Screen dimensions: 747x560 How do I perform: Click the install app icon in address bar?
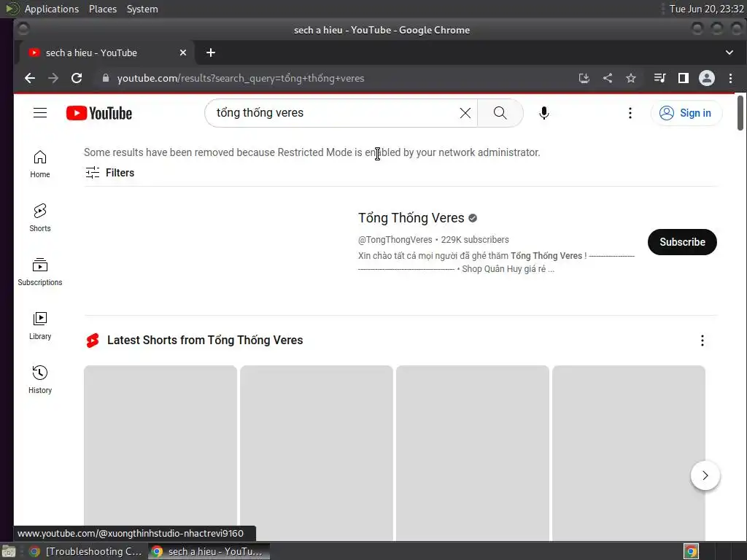point(584,78)
